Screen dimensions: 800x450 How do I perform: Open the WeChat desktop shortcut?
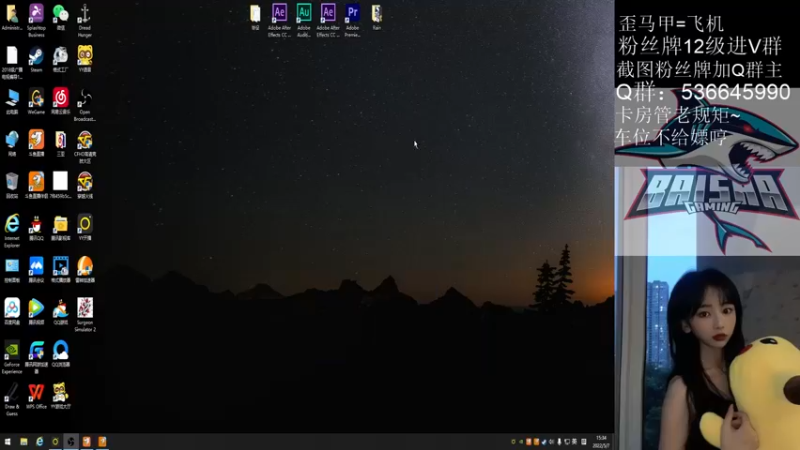[61, 17]
